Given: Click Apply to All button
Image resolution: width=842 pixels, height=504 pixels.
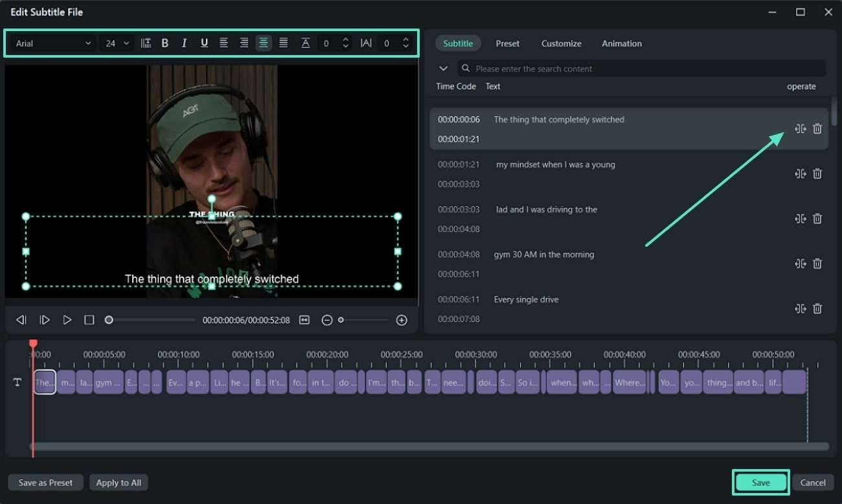Looking at the screenshot, I should coord(119,483).
